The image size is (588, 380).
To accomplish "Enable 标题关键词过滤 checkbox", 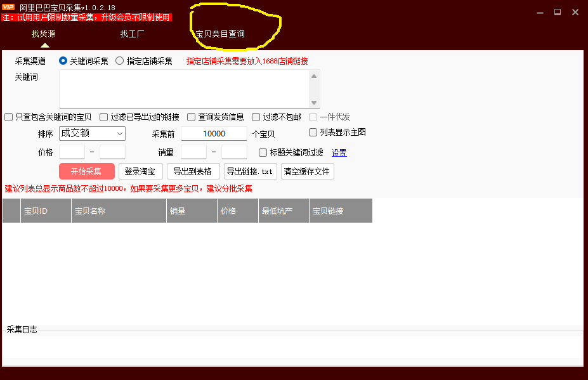I will point(263,152).
